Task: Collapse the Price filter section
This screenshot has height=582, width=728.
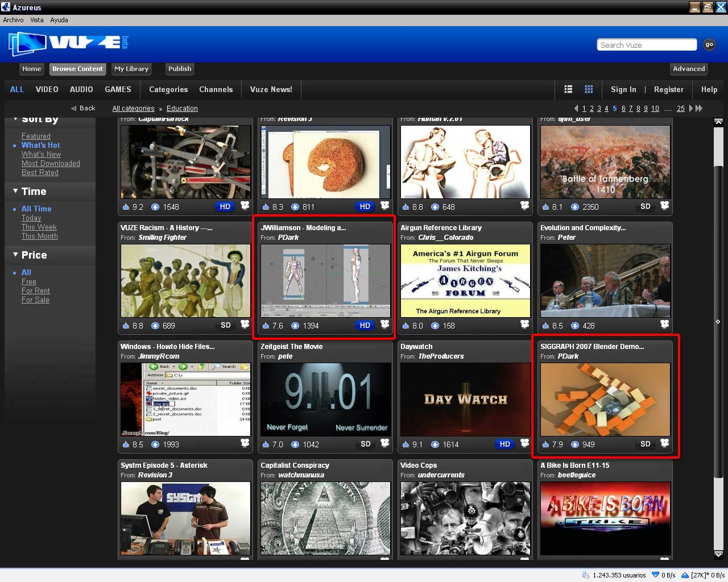Action: (x=15, y=255)
